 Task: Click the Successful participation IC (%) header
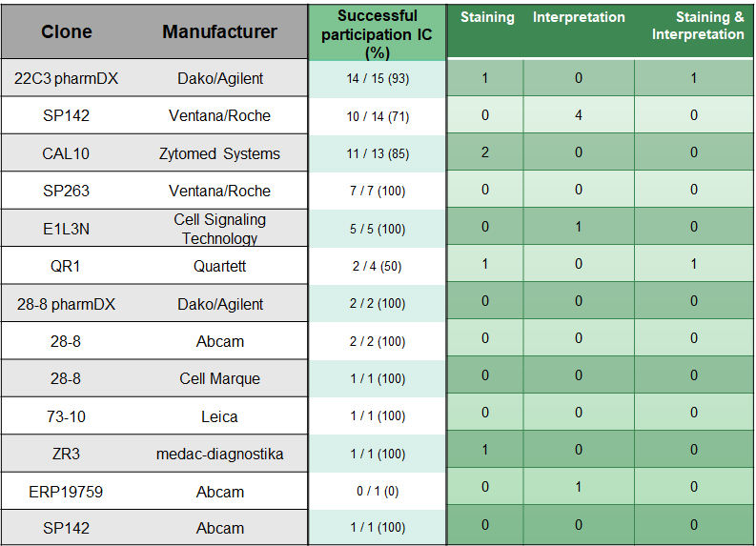tap(378, 32)
